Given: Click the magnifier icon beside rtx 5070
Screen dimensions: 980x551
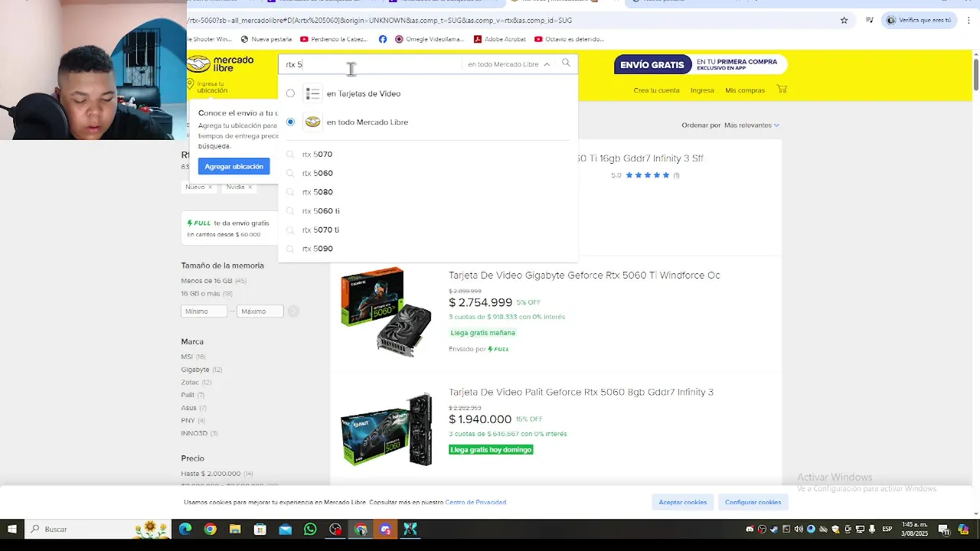Looking at the screenshot, I should [290, 155].
